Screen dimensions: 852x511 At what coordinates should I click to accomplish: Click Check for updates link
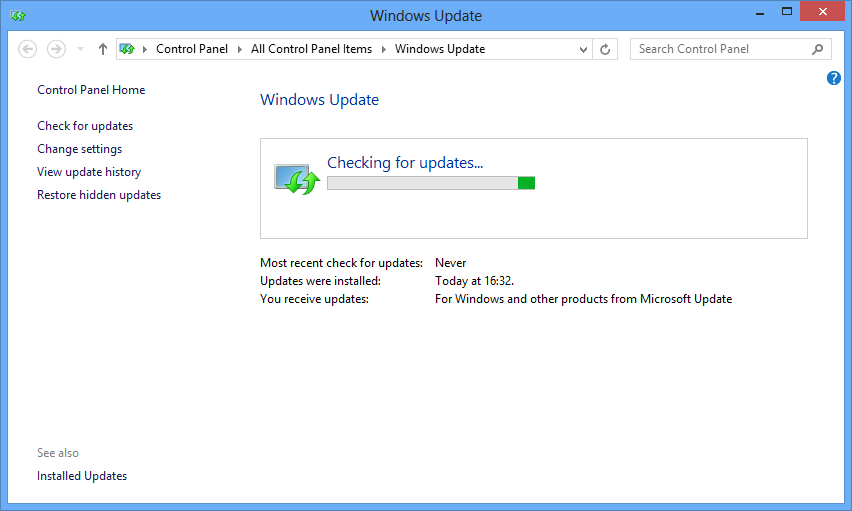click(85, 126)
